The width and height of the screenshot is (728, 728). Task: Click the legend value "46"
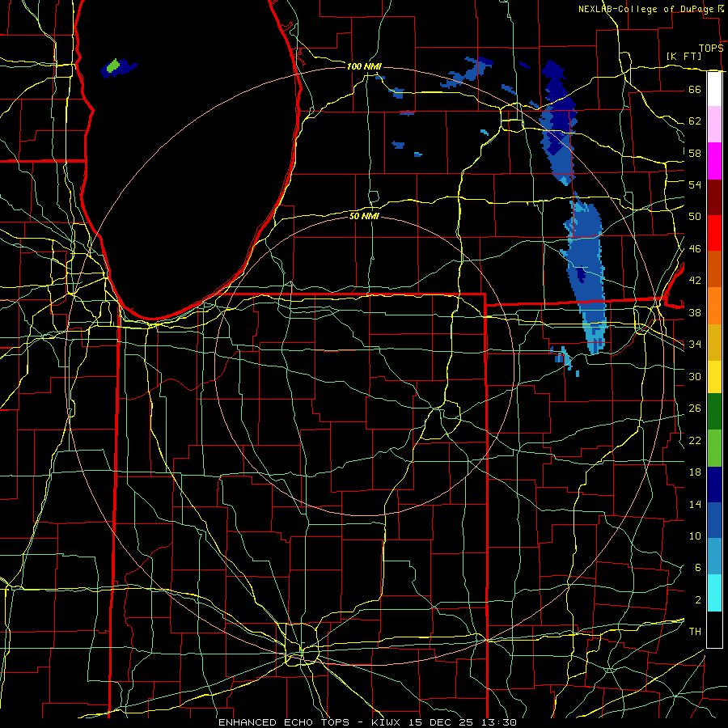click(x=695, y=249)
